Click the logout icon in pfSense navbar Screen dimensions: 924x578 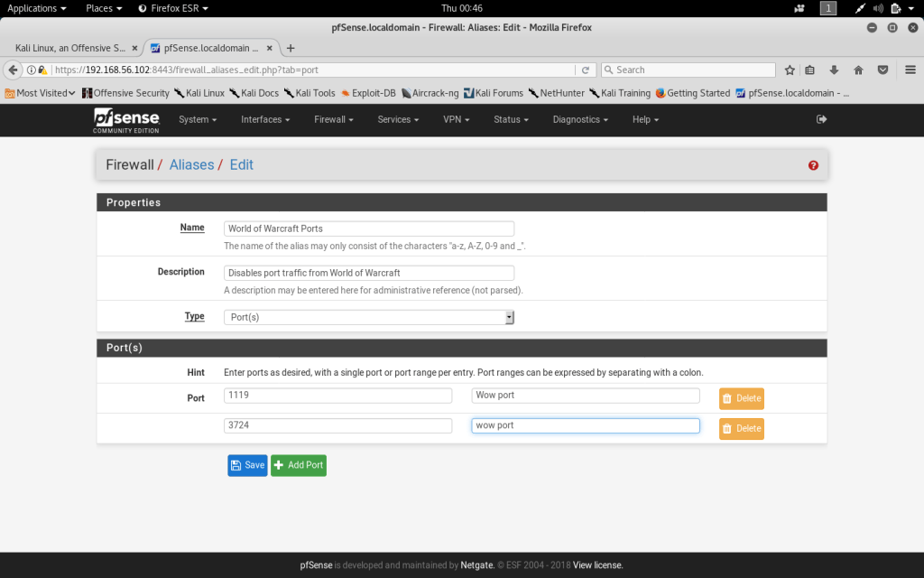pyautogui.click(x=821, y=119)
